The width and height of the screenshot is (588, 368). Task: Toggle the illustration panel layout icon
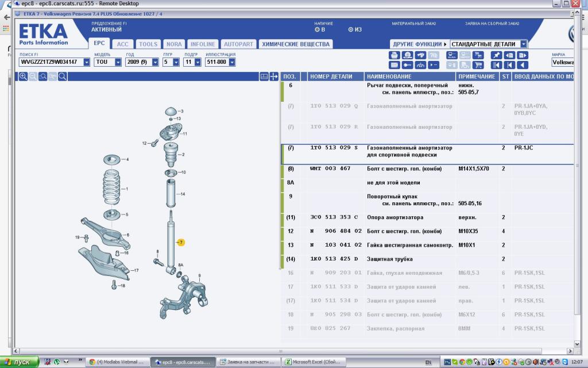(264, 76)
